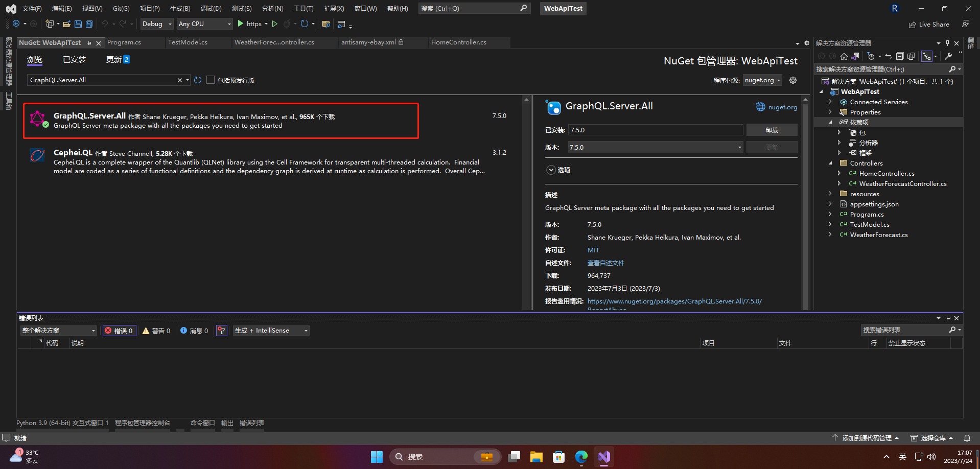Refresh the NuGet search results
Screen dimensions: 980x469
[198, 80]
